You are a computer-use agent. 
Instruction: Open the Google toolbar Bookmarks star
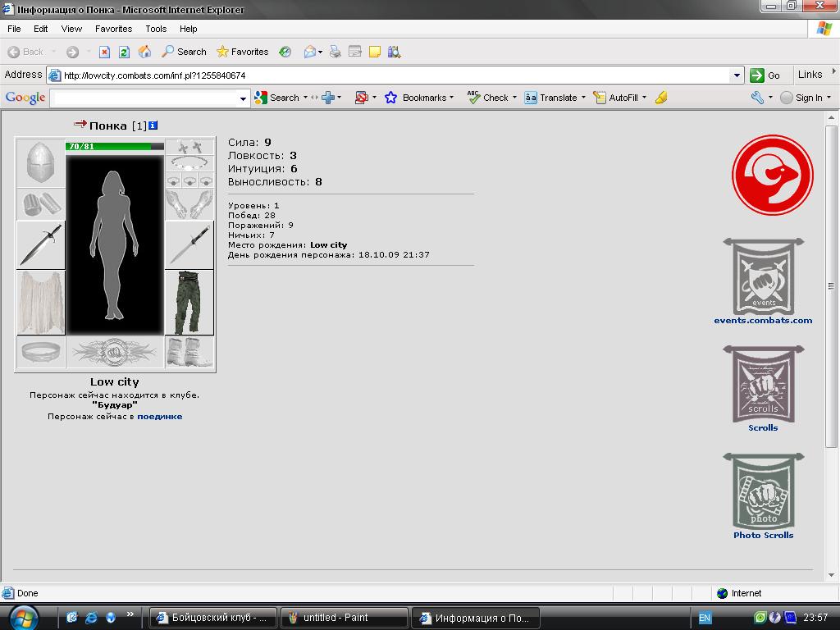[x=391, y=98]
